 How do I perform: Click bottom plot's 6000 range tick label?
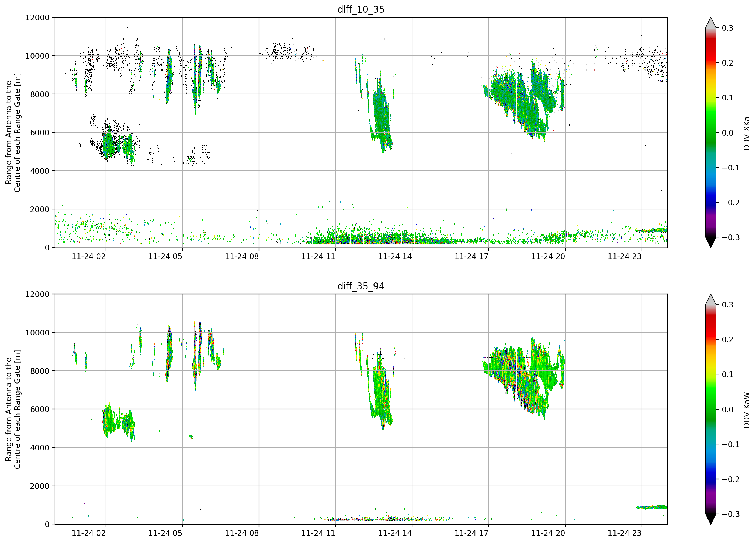(x=40, y=410)
